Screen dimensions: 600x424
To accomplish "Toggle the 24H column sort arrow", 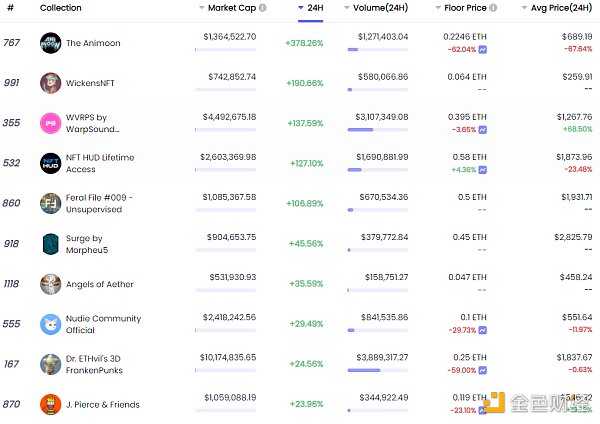I will [x=302, y=8].
